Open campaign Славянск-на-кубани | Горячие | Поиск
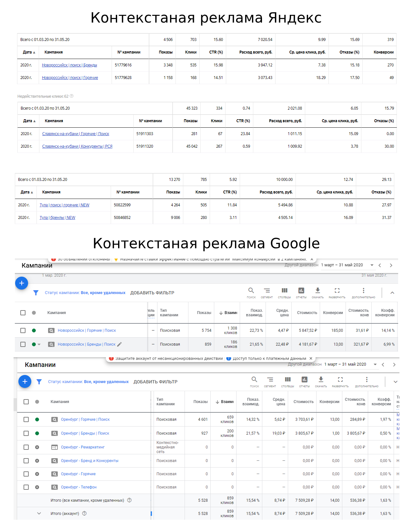413x532 pixels. (76, 134)
